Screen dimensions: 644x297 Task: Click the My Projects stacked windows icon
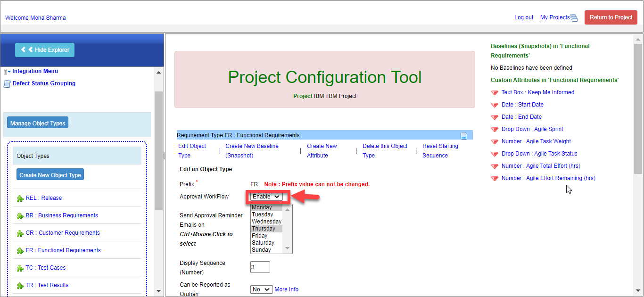(x=574, y=18)
